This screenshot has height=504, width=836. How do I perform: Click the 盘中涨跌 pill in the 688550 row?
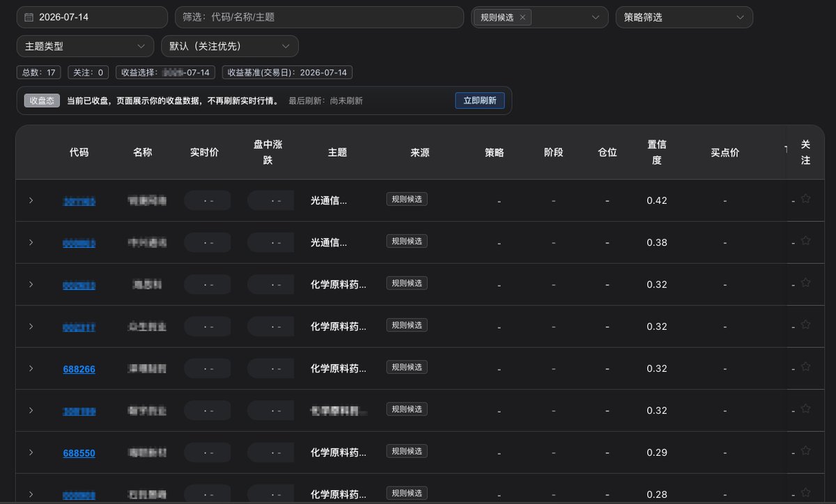[270, 452]
